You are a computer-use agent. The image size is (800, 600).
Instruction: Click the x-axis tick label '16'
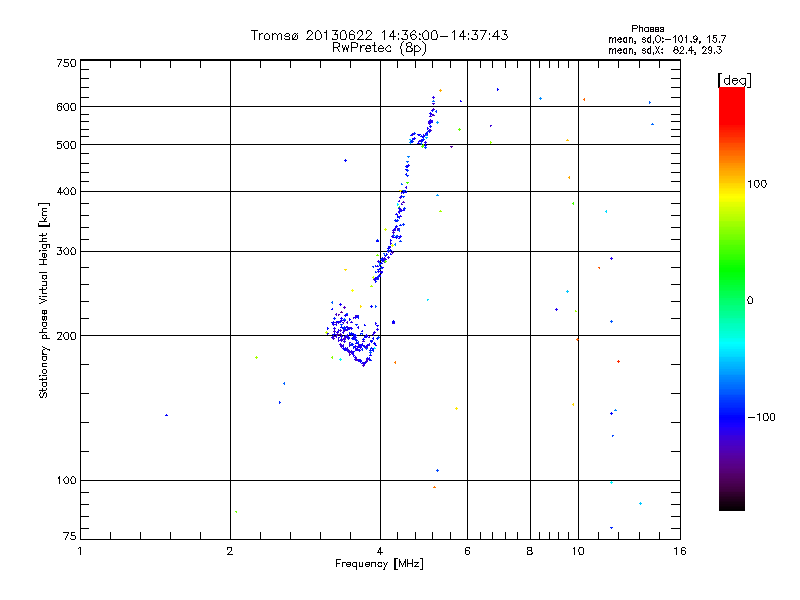pyautogui.click(x=680, y=551)
